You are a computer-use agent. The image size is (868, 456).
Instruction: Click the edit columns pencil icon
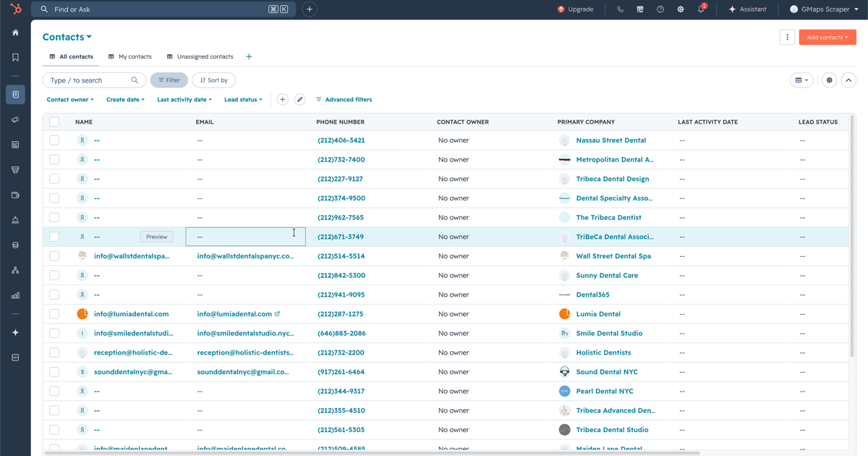[x=299, y=100]
